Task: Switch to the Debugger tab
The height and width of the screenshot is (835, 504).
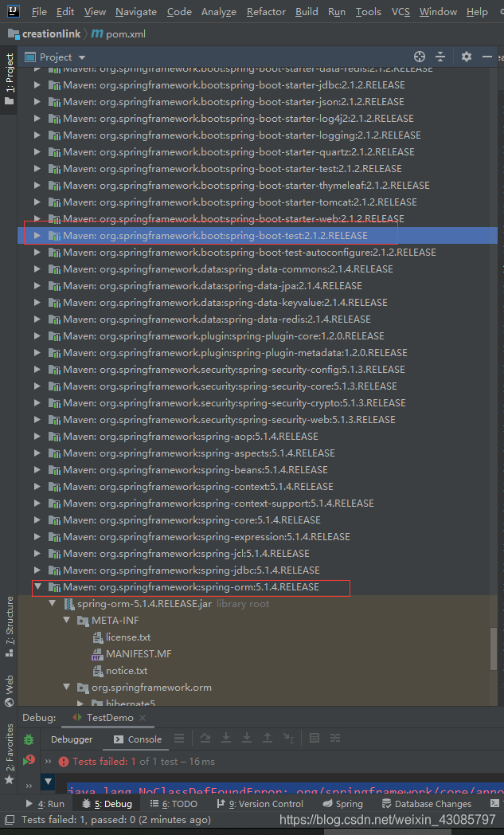Action: [x=72, y=739]
